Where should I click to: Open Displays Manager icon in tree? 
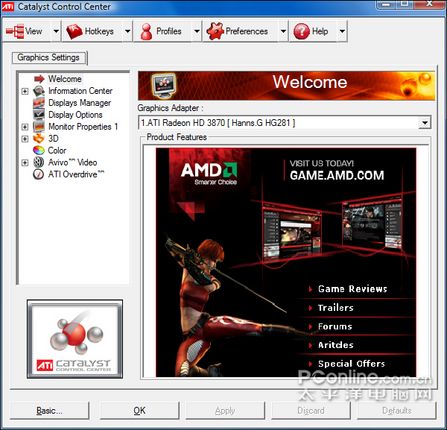coord(39,103)
